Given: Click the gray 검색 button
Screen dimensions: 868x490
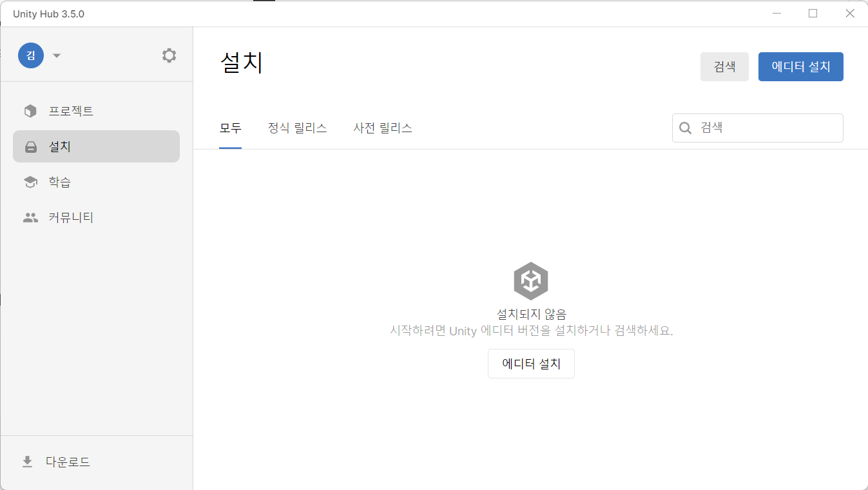Looking at the screenshot, I should point(724,66).
